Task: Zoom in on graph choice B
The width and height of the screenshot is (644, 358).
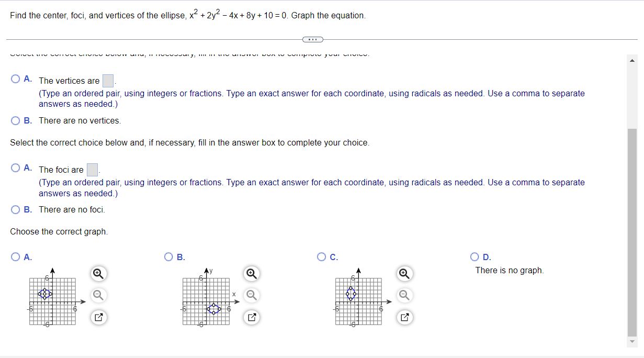Action: tap(251, 273)
